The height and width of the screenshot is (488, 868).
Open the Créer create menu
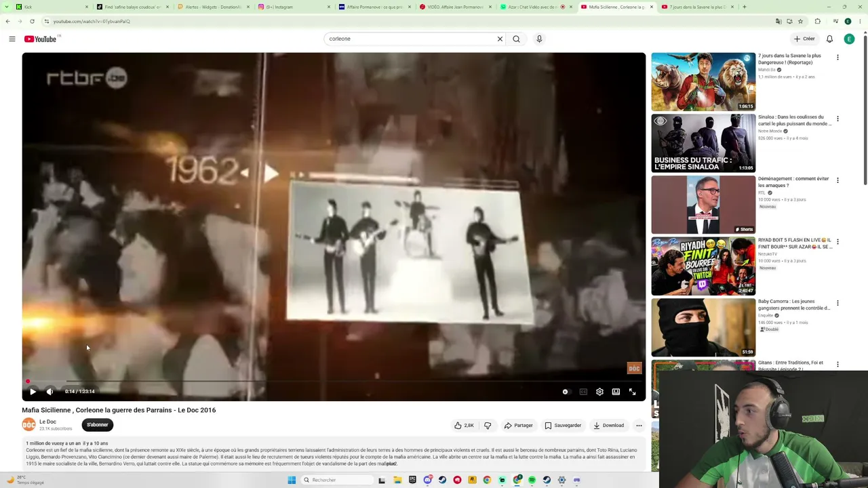click(x=805, y=39)
